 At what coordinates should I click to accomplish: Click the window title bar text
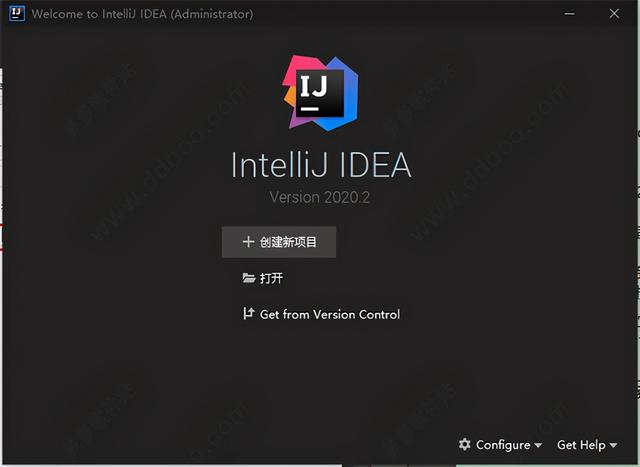(142, 14)
